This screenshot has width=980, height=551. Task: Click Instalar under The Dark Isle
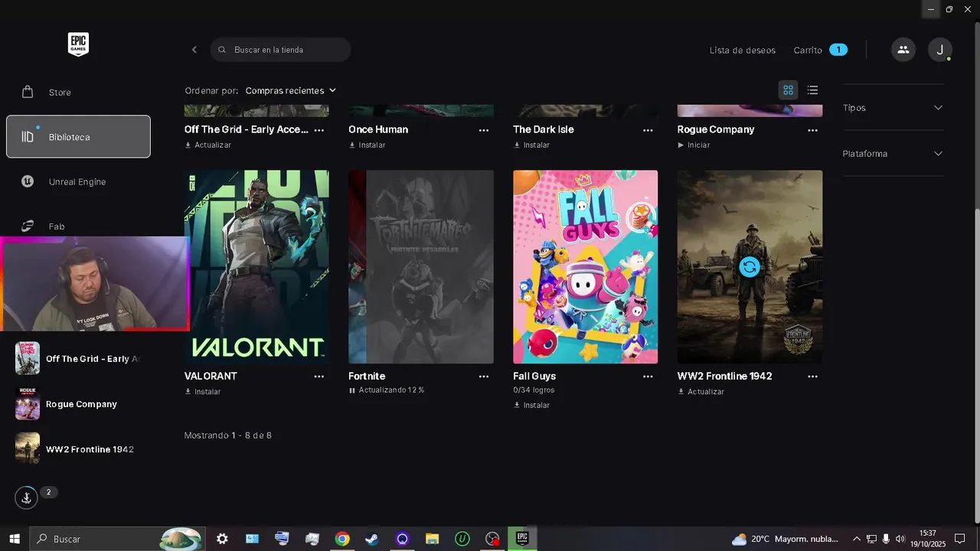pyautogui.click(x=531, y=145)
